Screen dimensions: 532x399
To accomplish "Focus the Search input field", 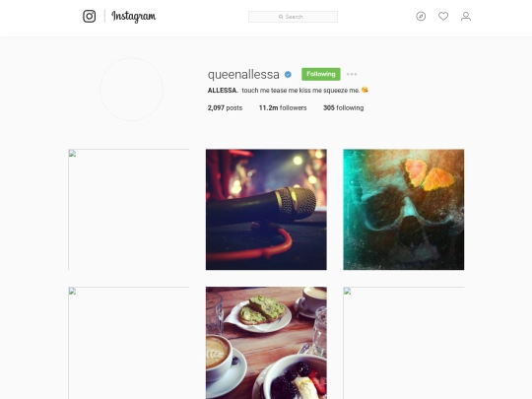I will pyautogui.click(x=294, y=17).
